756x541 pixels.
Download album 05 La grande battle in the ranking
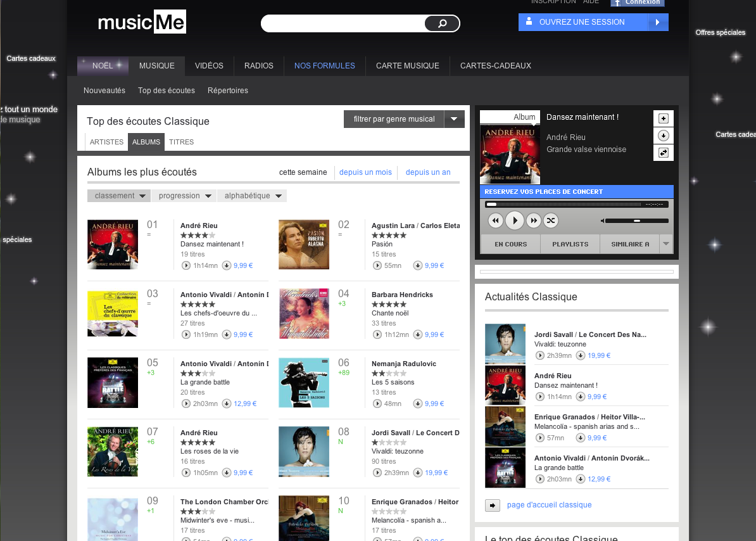tap(227, 404)
